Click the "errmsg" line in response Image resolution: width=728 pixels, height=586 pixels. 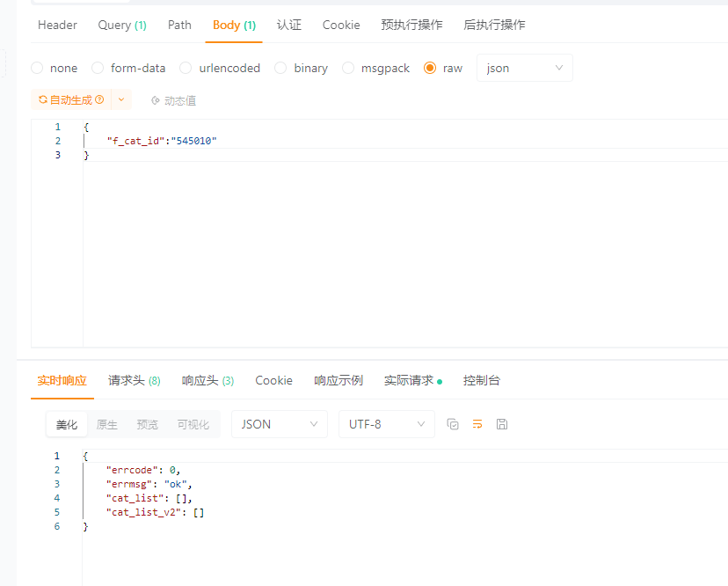coord(149,484)
